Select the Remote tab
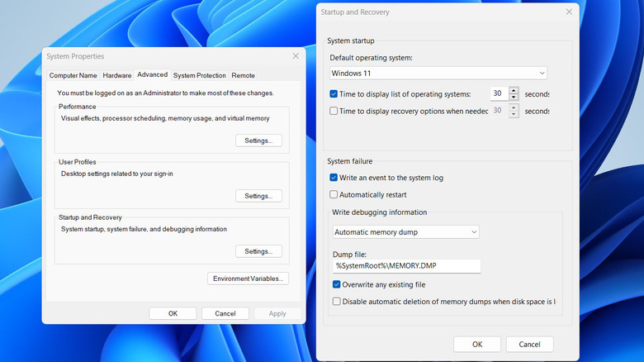The image size is (644, 362). (x=243, y=75)
